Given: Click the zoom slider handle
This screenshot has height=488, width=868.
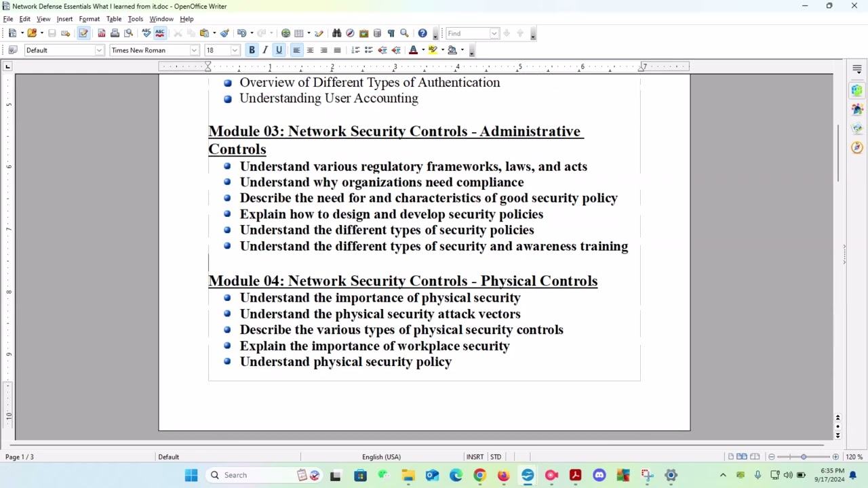Looking at the screenshot, I should 804,457.
